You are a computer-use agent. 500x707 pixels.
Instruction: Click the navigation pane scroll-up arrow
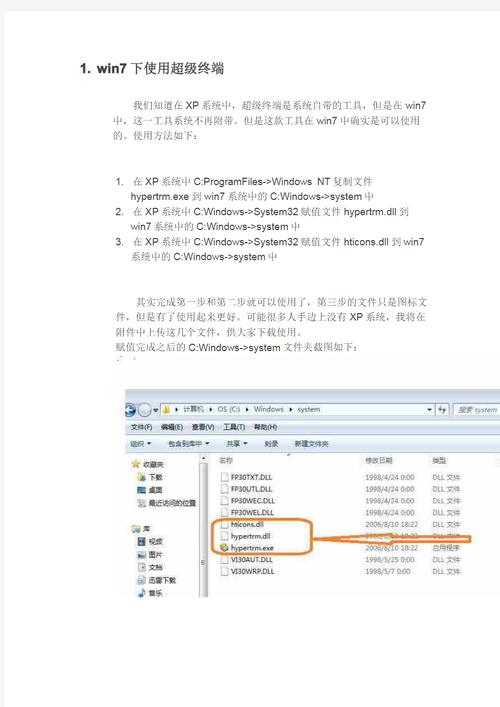(x=204, y=459)
